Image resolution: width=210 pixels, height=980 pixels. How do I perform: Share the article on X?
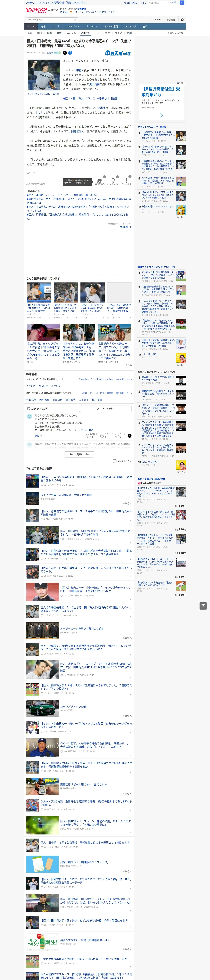tap(65, 53)
